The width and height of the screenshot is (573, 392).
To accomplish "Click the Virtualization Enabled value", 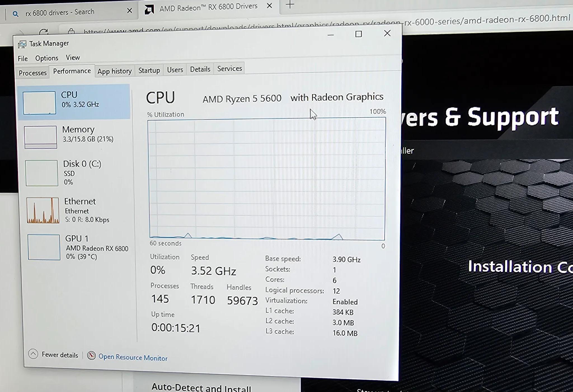I will (x=345, y=302).
